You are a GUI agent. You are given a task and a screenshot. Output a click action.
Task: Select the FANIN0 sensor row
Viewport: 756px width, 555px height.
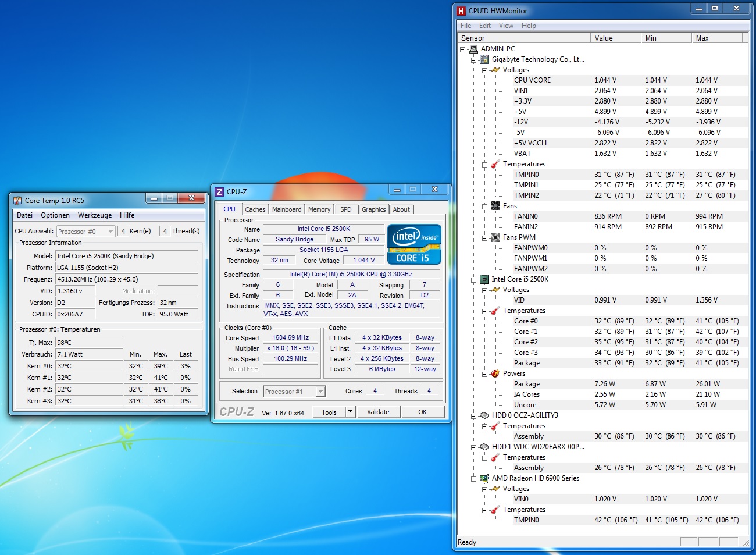603,216
